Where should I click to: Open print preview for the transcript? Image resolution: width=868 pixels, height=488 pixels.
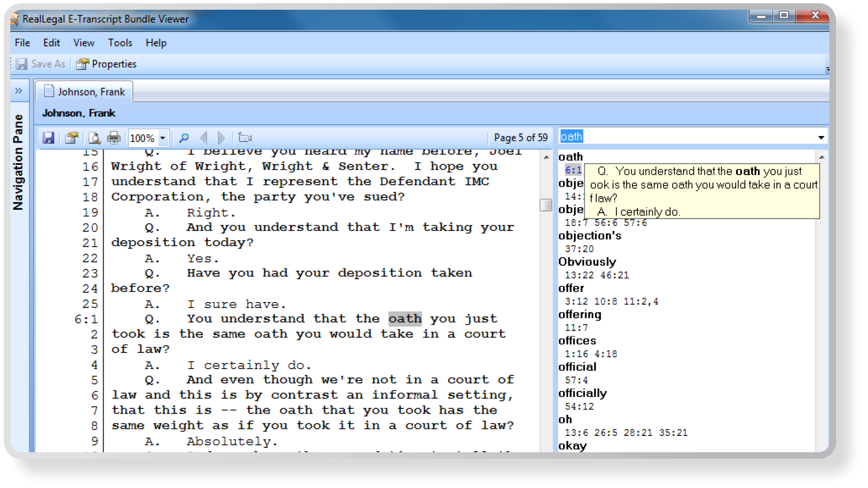(94, 138)
